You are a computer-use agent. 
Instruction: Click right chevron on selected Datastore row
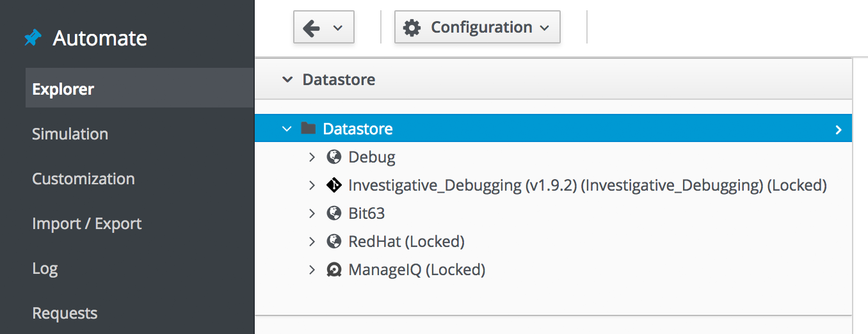[838, 129]
